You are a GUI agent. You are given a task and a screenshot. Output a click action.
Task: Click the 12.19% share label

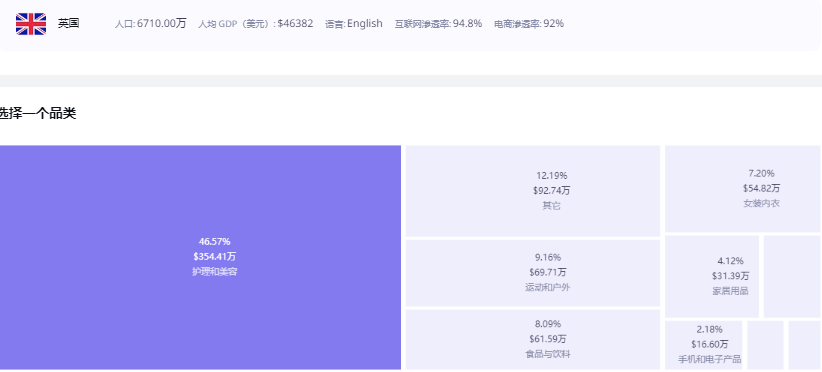tap(551, 176)
